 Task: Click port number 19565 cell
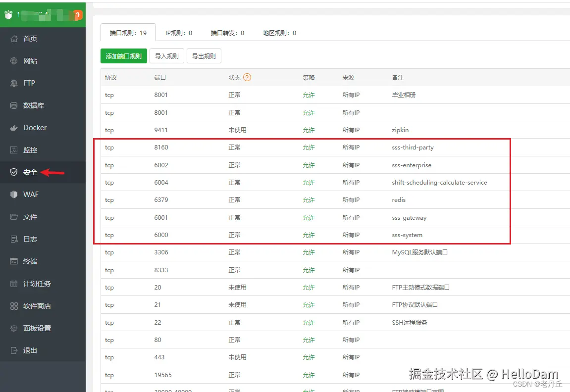[x=163, y=375]
